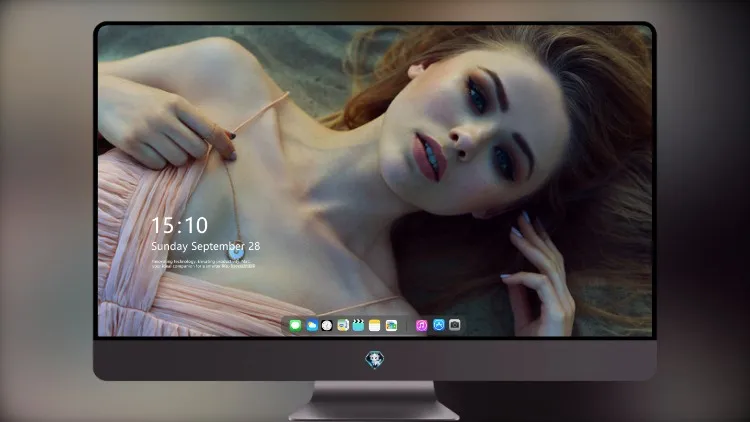
Task: Click the 'Sunday September 28' date text
Action: [206, 246]
